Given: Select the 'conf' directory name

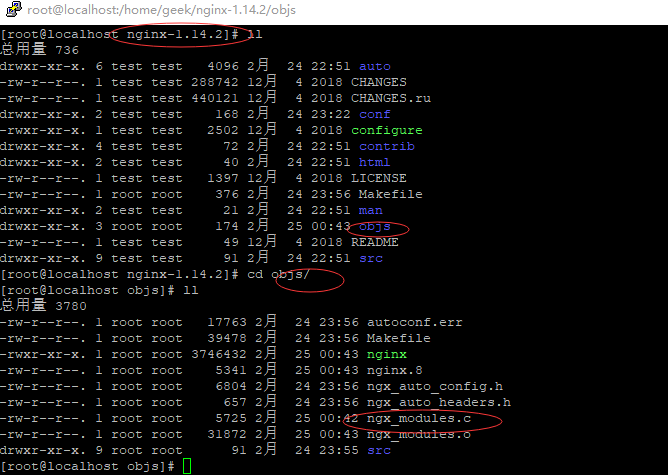Looking at the screenshot, I should pos(375,115).
